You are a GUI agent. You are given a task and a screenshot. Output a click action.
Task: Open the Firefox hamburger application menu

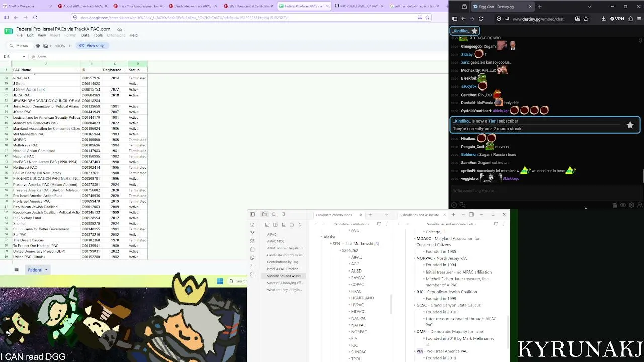click(639, 19)
